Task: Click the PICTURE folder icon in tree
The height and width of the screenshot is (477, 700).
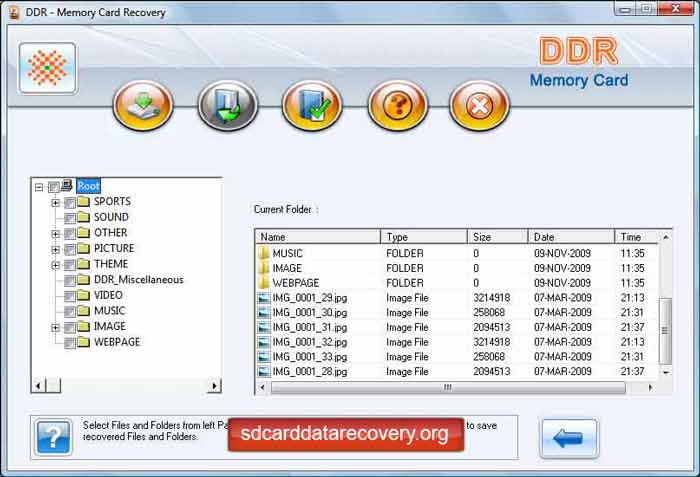Action: (x=83, y=248)
